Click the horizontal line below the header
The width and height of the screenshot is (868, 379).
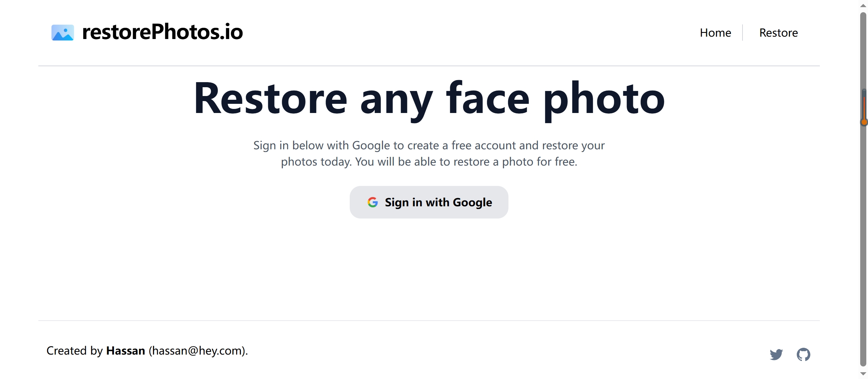429,65
